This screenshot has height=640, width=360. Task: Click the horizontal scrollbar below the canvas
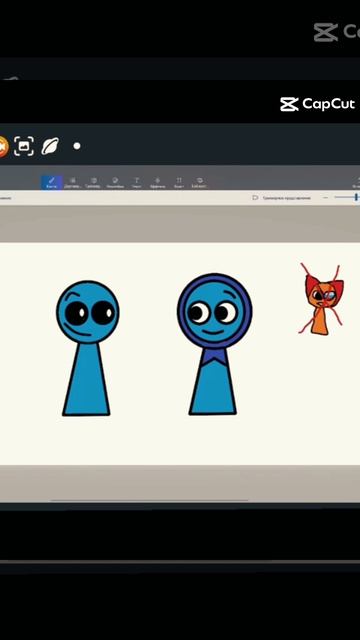pos(149,500)
